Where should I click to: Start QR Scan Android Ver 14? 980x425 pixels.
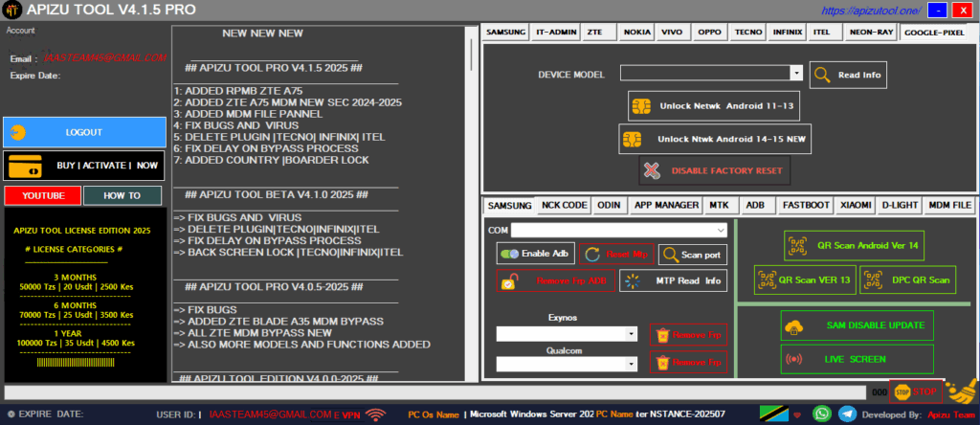(x=855, y=245)
